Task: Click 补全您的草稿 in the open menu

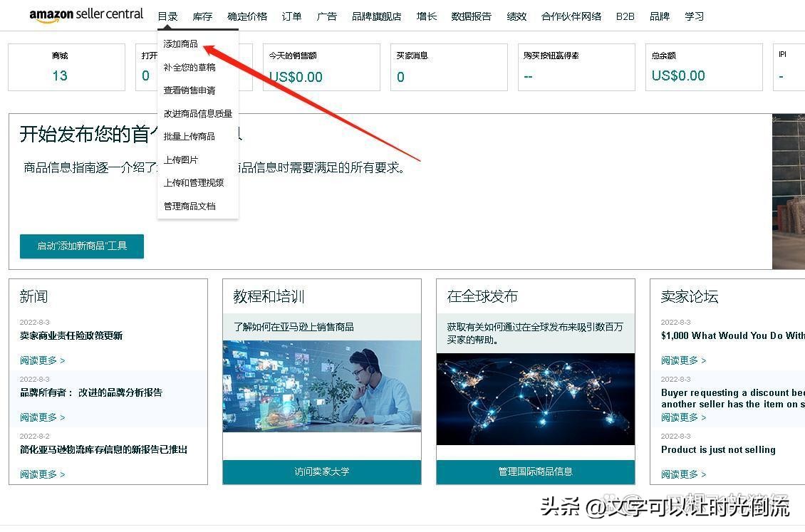Action: click(189, 66)
